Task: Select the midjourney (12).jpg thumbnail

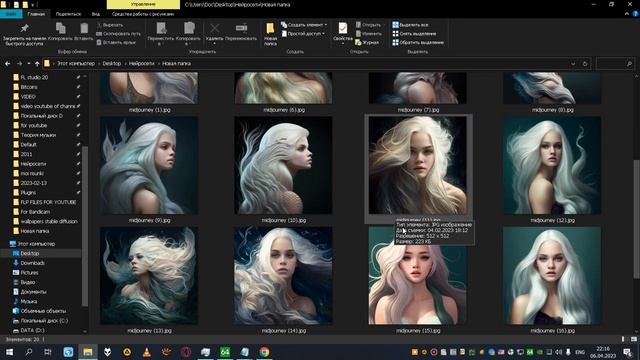Action: (x=552, y=165)
